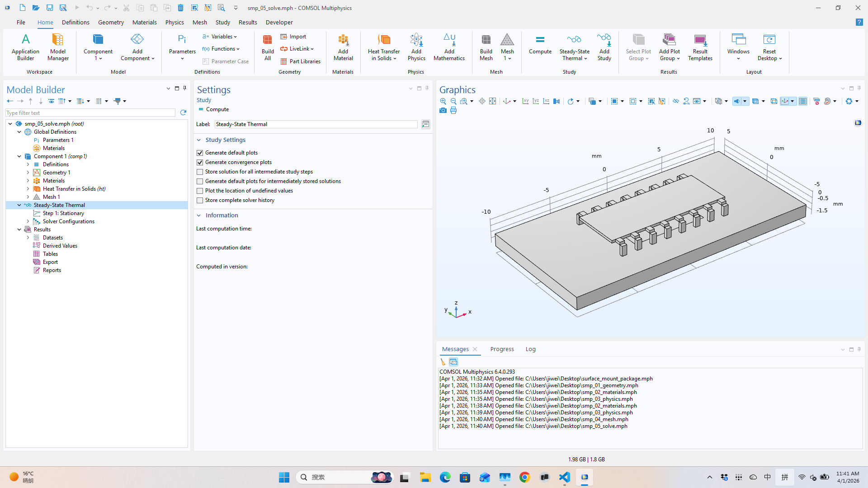Click the Zoom Extents icon in Graphics panel

click(x=493, y=101)
